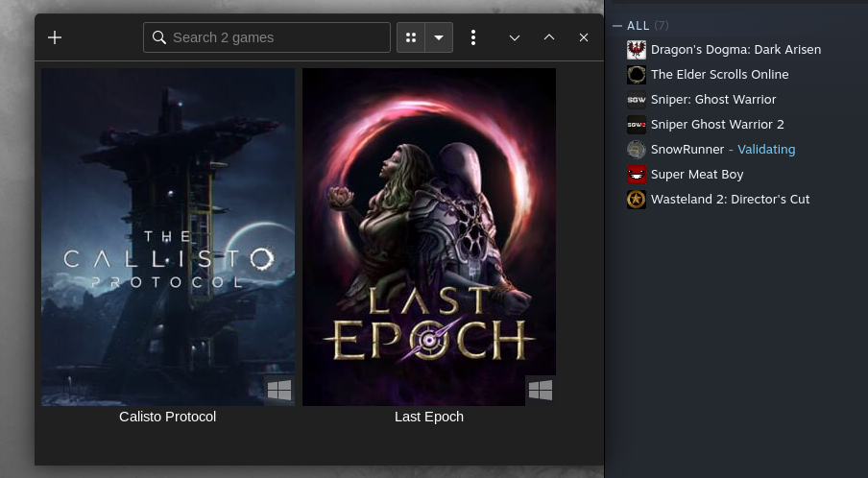
Task: Select Sniper: Ghost Warrior in library
Action: pyautogui.click(x=713, y=100)
